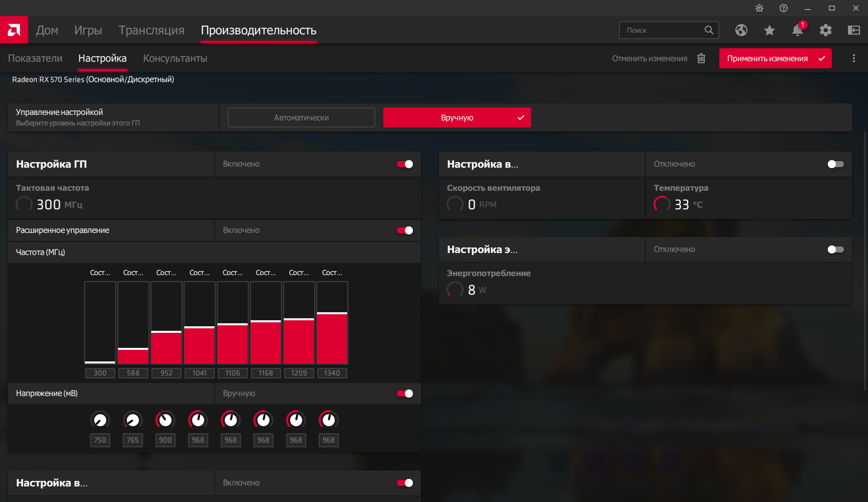Image resolution: width=868 pixels, height=502 pixels.
Task: Open the Показатели sub-tab
Action: (35, 58)
